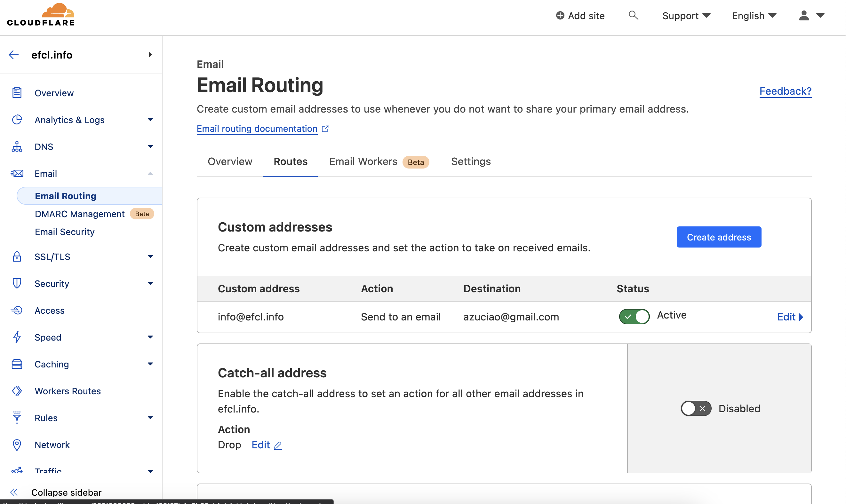Select the Caching icon in the sidebar

coord(17,364)
